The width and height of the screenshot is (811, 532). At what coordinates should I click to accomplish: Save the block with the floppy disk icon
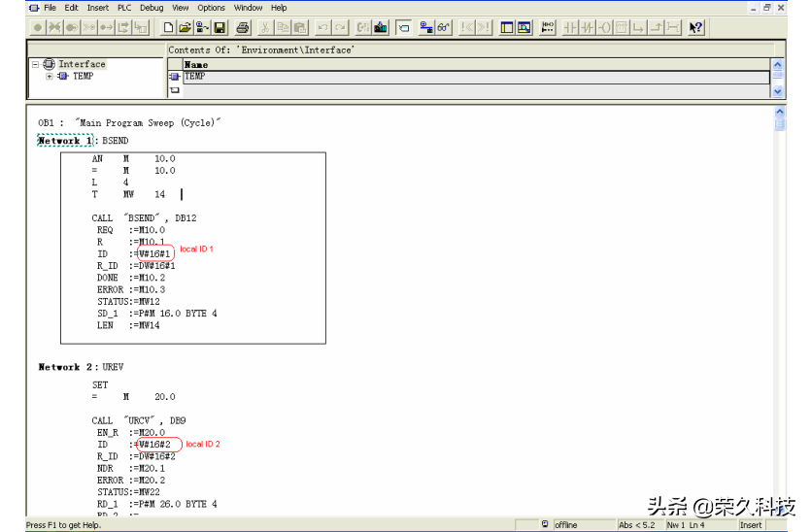[x=220, y=28]
